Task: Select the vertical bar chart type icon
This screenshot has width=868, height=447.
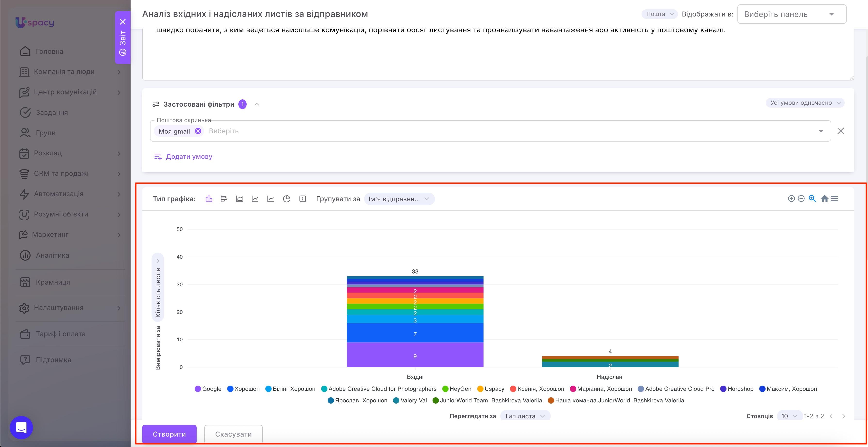Action: tap(209, 199)
